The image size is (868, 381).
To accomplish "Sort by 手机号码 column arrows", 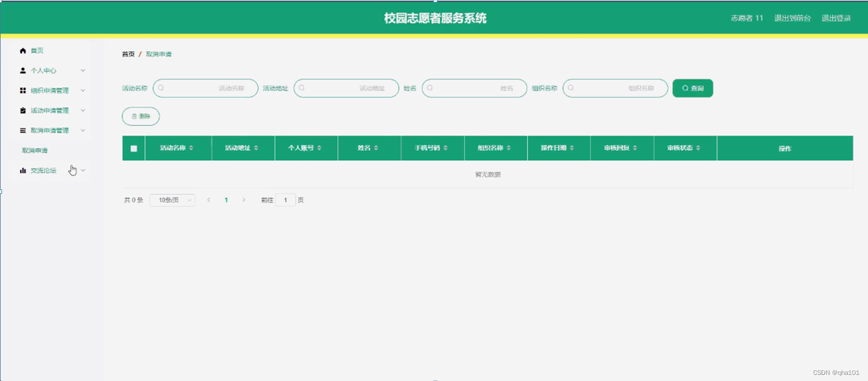I will [446, 148].
